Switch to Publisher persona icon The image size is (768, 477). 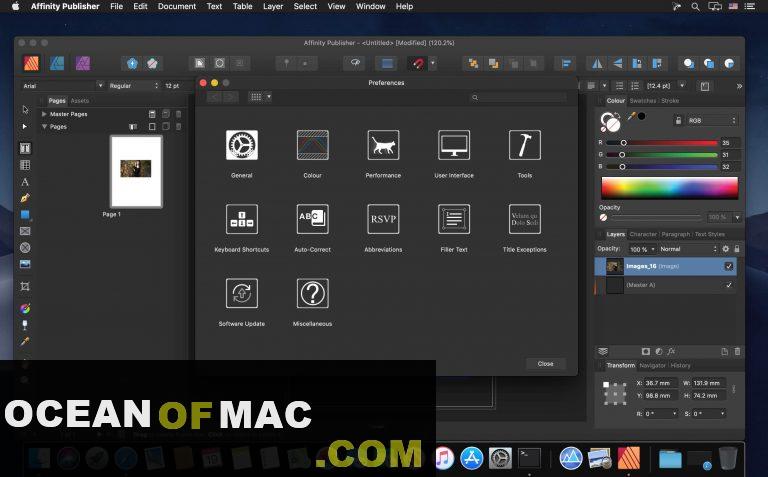pos(31,63)
